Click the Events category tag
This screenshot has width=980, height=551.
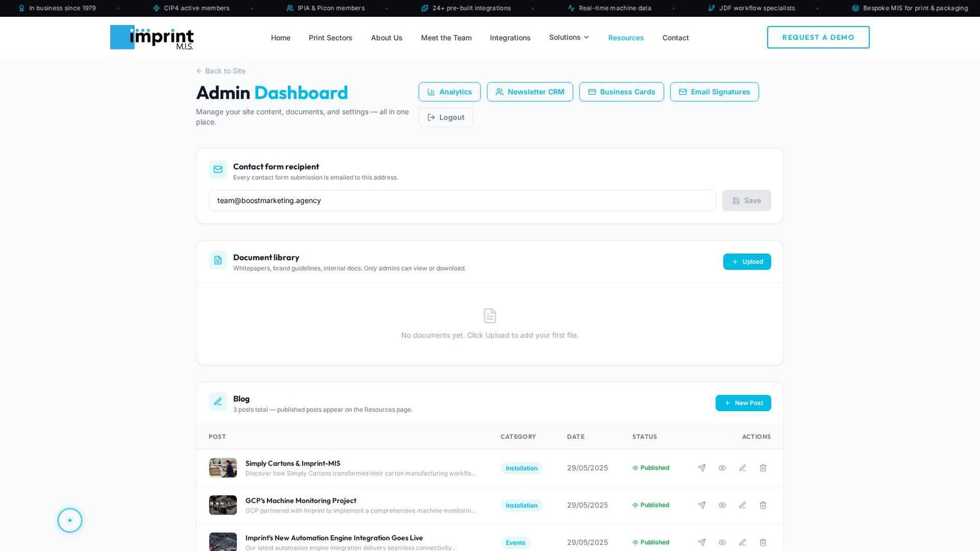pos(516,543)
